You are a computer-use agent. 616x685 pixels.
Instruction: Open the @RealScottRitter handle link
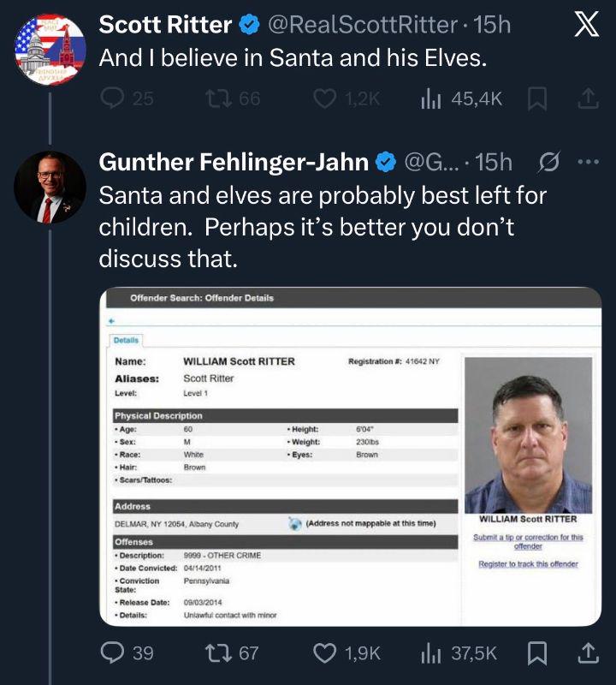click(363, 25)
